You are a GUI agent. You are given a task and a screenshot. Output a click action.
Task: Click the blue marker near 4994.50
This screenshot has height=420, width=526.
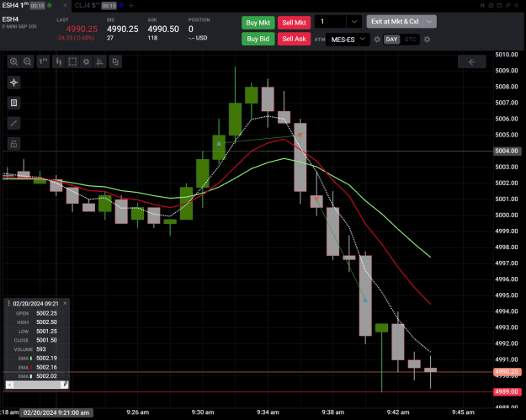365,300
